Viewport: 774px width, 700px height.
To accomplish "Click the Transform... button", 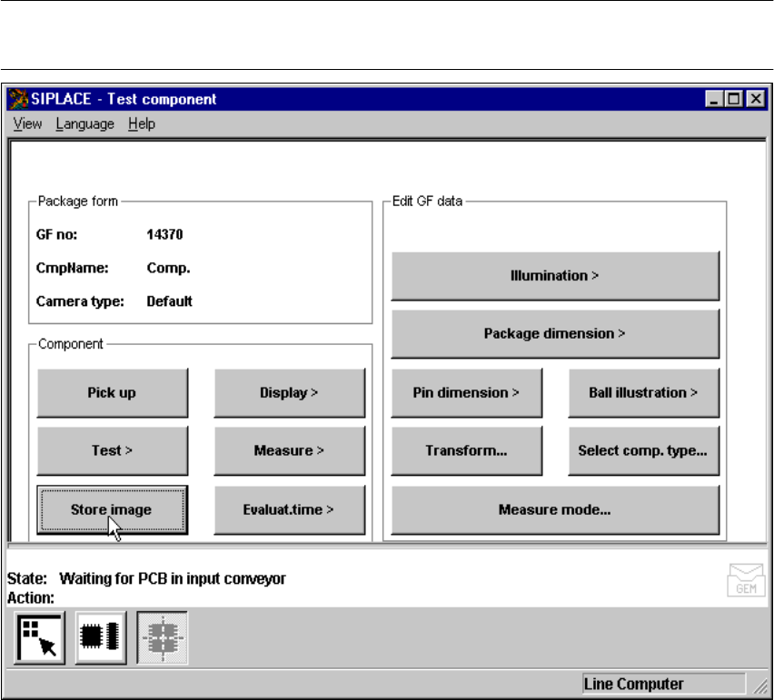I will [466, 451].
